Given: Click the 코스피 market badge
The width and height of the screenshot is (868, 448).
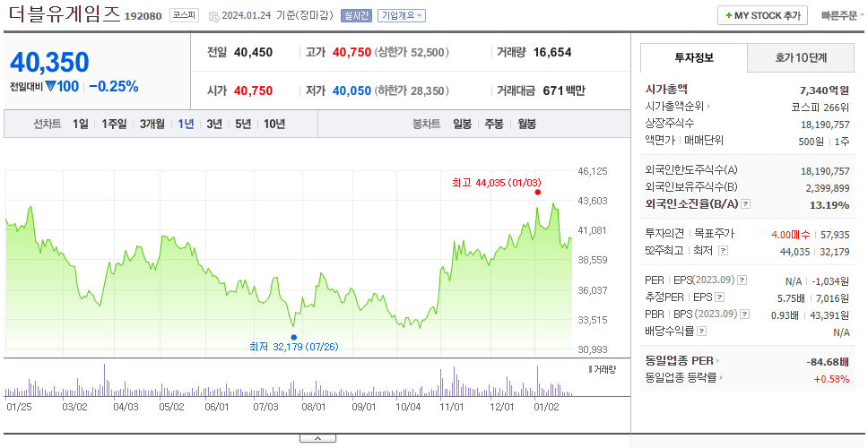Looking at the screenshot, I should (184, 15).
